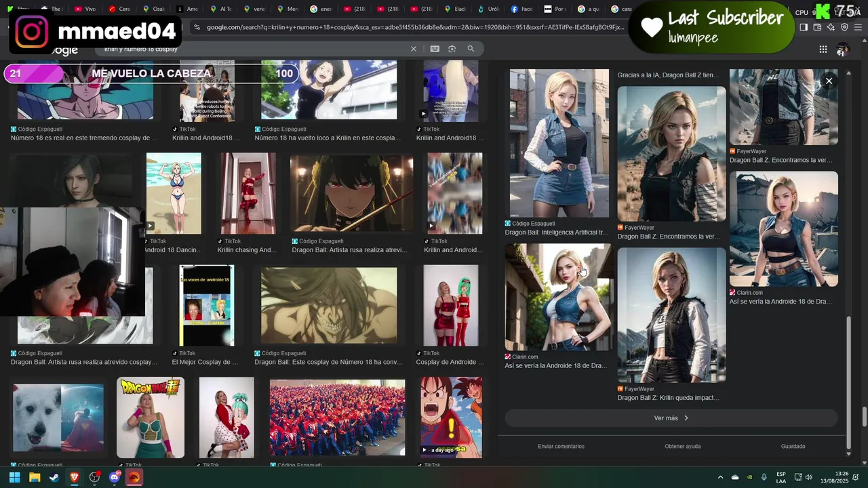Image resolution: width=868 pixels, height=488 pixels.
Task: Open 'Dragon Ball: Artista rusa realiza atrevi...' link
Action: click(x=349, y=250)
